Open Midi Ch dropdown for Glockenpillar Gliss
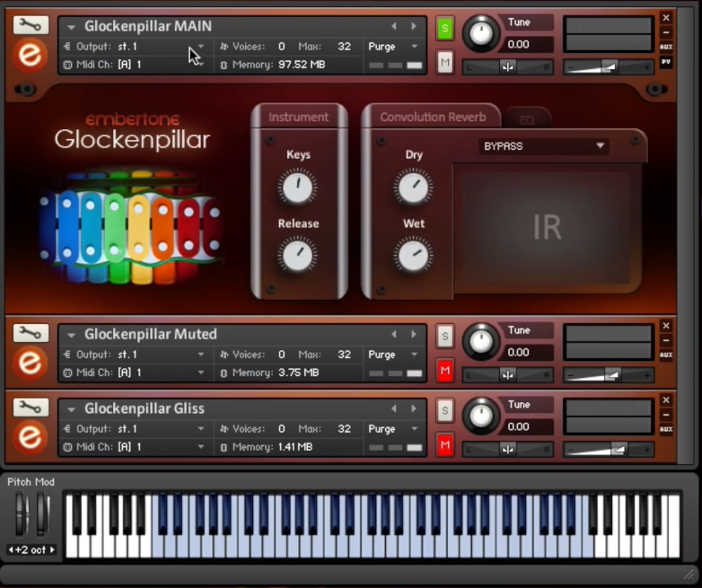Viewport: 702px width, 588px height. (x=200, y=446)
